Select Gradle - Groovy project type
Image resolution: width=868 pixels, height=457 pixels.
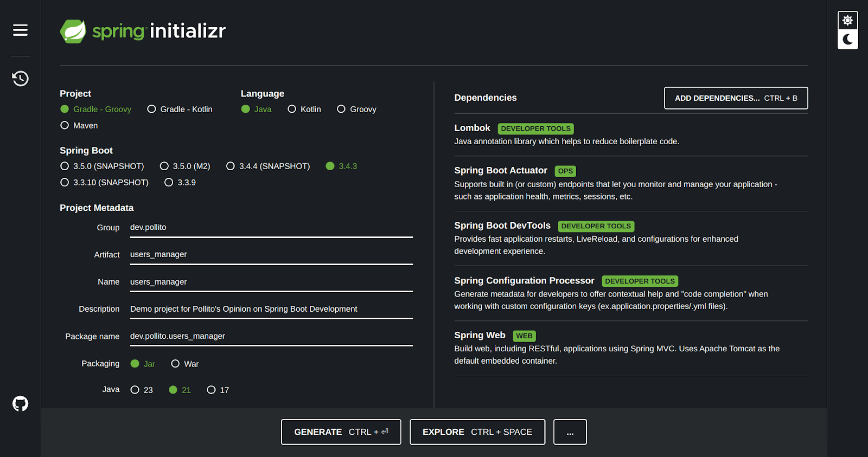(x=96, y=109)
